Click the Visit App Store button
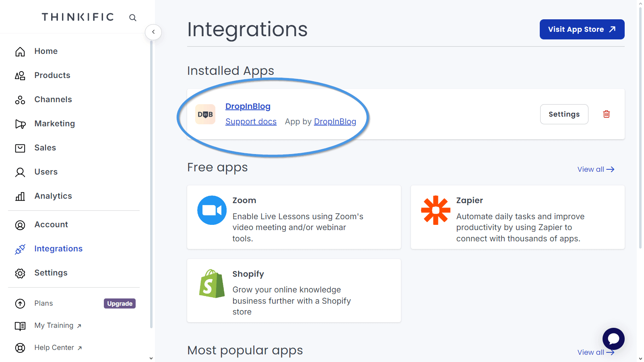Image resolution: width=644 pixels, height=362 pixels. (582, 29)
